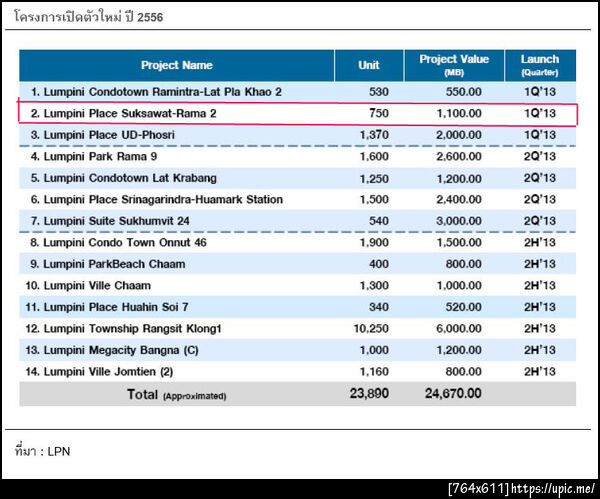Click unit count 530 in row 1

[379, 92]
